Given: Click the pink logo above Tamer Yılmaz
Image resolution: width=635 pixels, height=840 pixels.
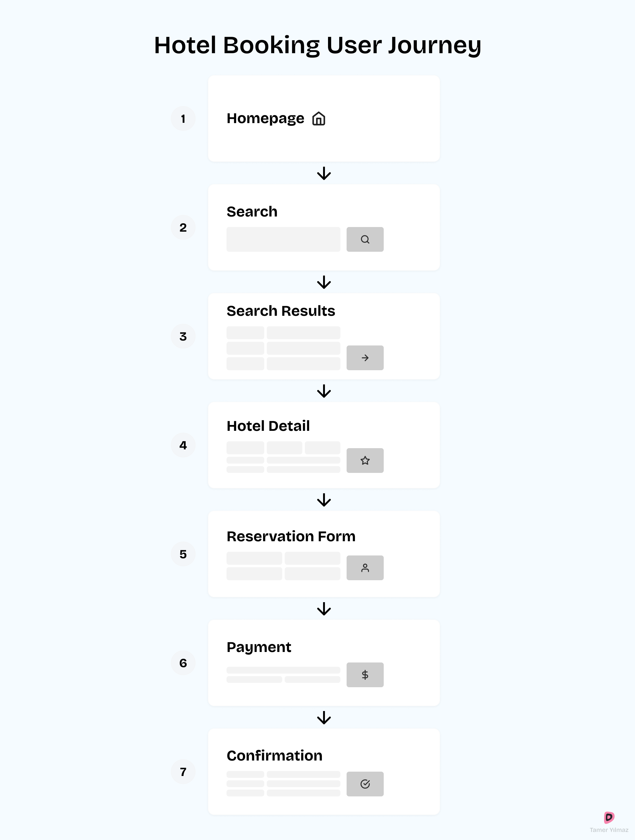Looking at the screenshot, I should tap(609, 817).
